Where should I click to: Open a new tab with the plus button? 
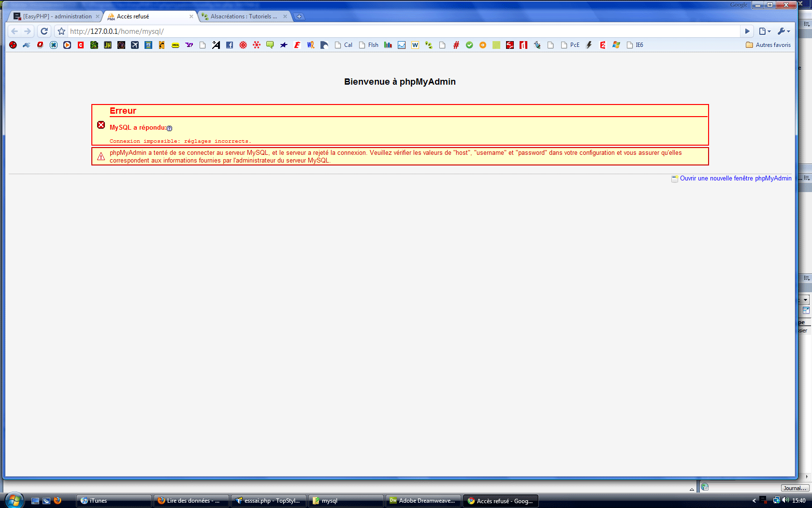click(x=299, y=16)
